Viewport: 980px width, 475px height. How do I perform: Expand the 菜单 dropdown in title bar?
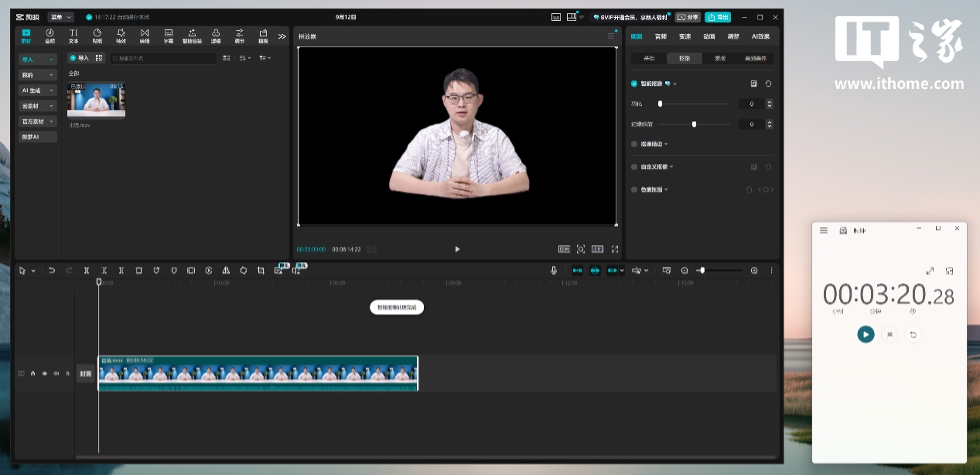[60, 17]
